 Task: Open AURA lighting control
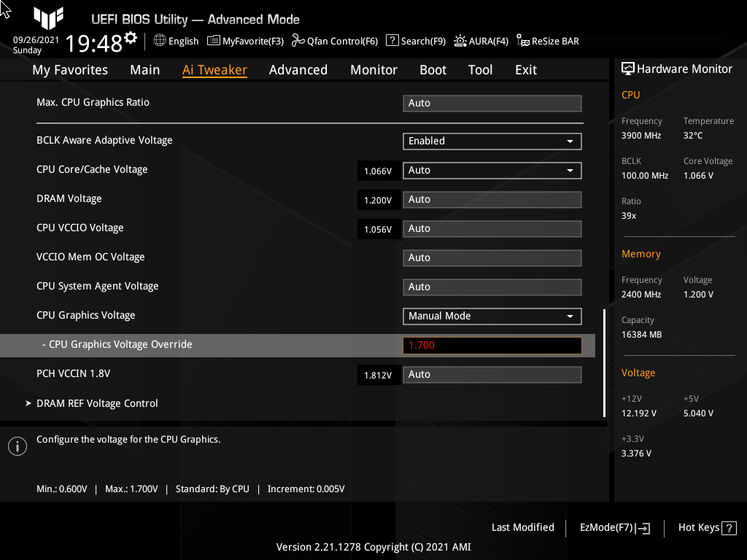tap(481, 41)
